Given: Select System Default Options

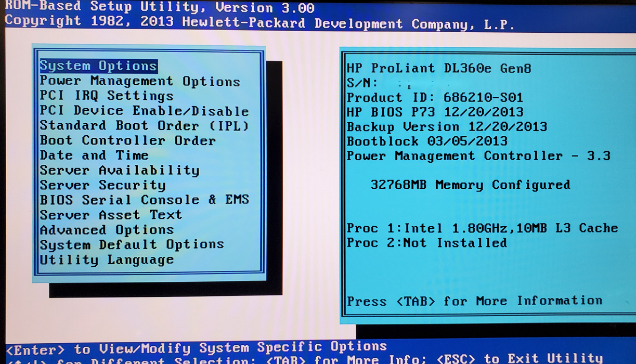Looking at the screenshot, I should coord(132,244).
